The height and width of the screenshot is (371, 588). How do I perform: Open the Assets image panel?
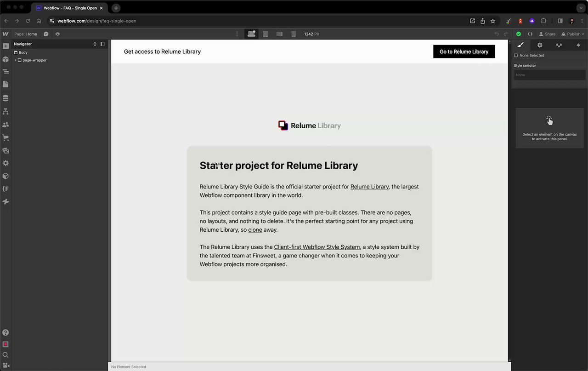(6, 150)
